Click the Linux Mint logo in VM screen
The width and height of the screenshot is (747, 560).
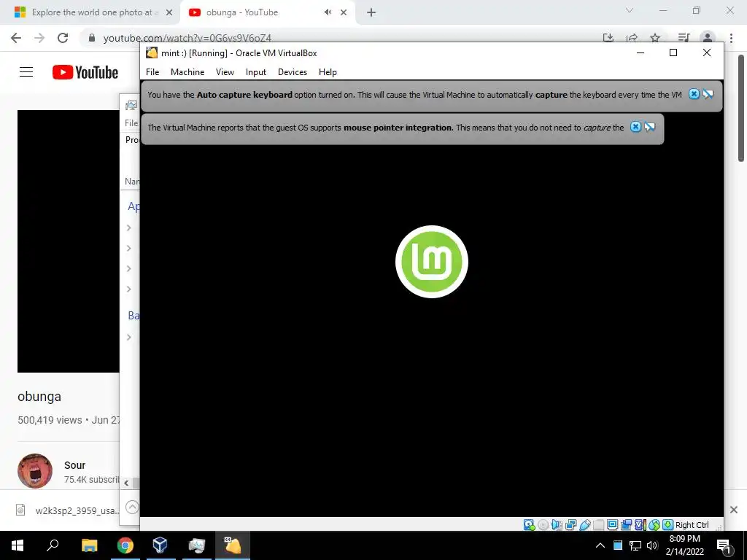[x=432, y=262]
